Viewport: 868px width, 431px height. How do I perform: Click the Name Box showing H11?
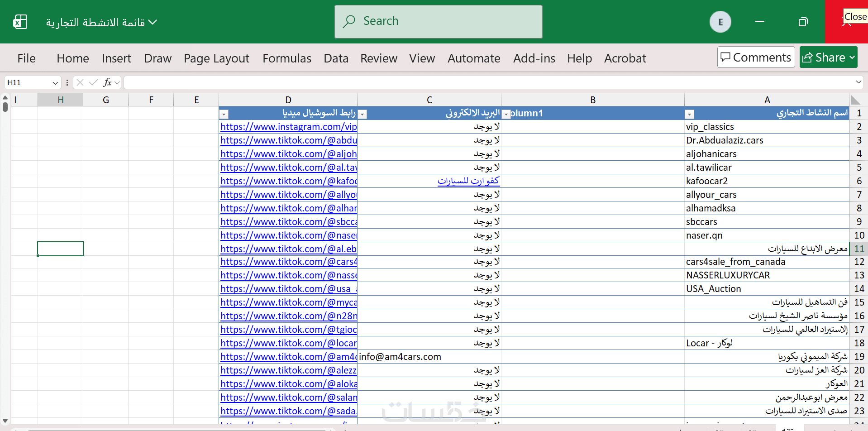28,82
